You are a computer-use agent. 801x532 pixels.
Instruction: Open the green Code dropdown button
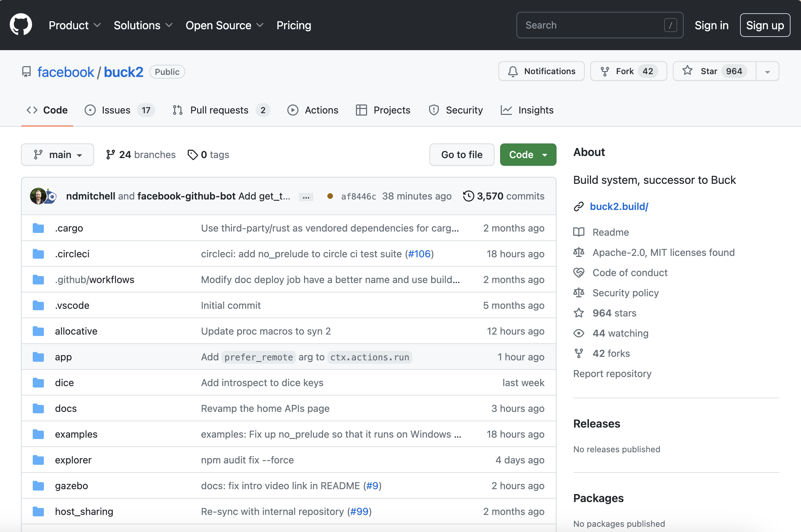[528, 155]
